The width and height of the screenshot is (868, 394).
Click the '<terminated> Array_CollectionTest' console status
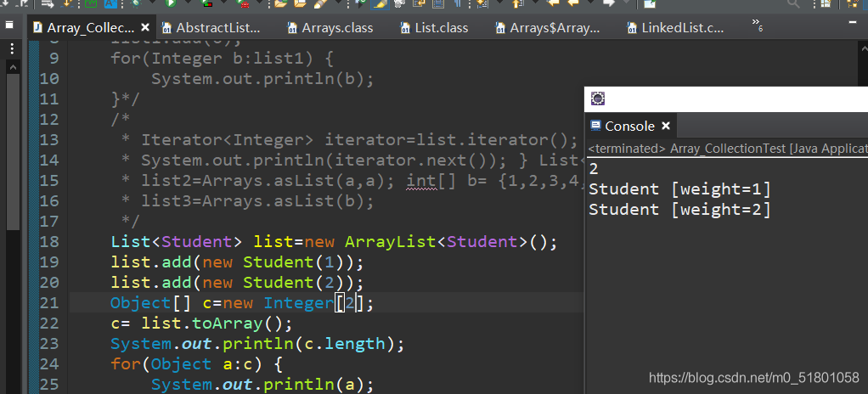(728, 149)
